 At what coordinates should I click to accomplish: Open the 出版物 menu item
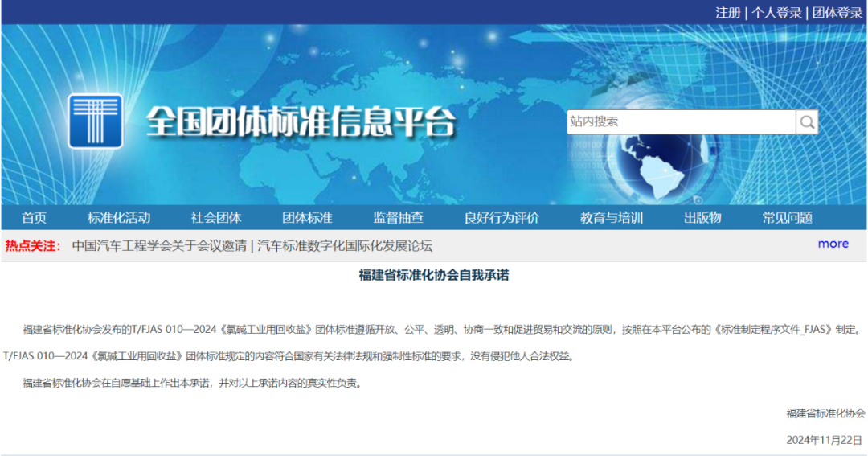703,218
